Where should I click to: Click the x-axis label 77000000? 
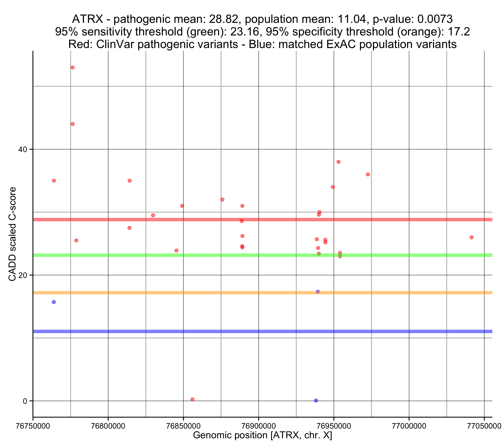pyautogui.click(x=409, y=426)
